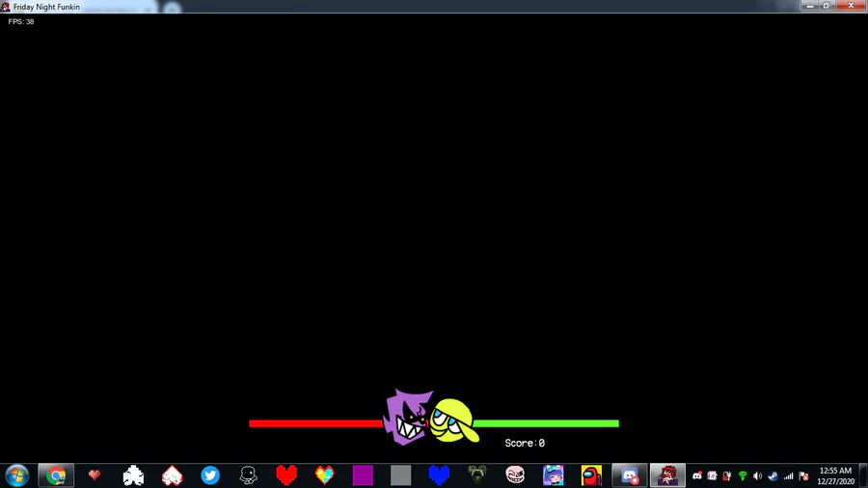868x488 pixels.
Task: Launch the blue pixel heart taskbar icon
Action: [439, 475]
